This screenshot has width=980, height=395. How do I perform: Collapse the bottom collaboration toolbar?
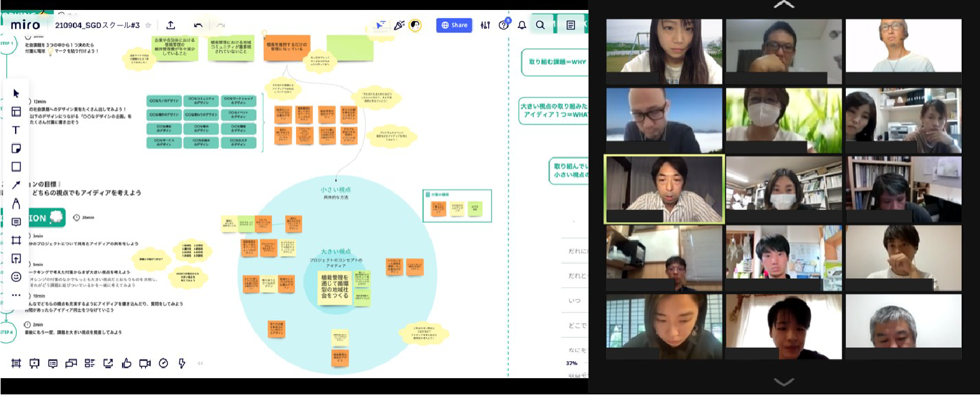tap(200, 363)
